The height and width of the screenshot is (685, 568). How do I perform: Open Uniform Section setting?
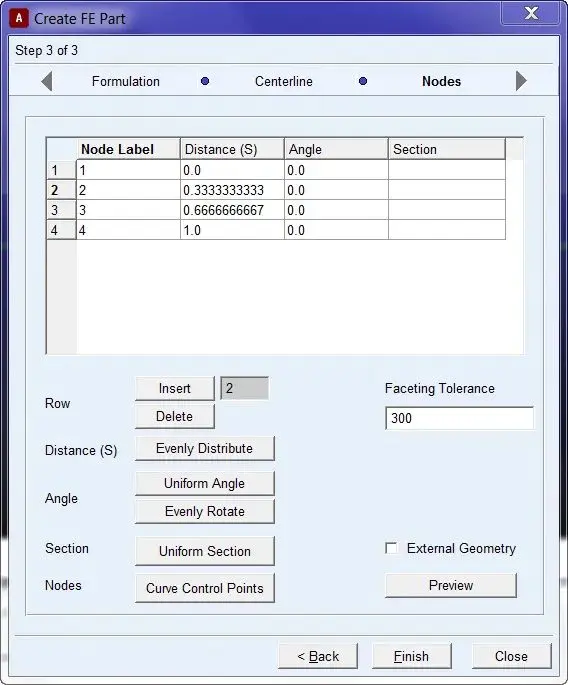click(x=204, y=551)
